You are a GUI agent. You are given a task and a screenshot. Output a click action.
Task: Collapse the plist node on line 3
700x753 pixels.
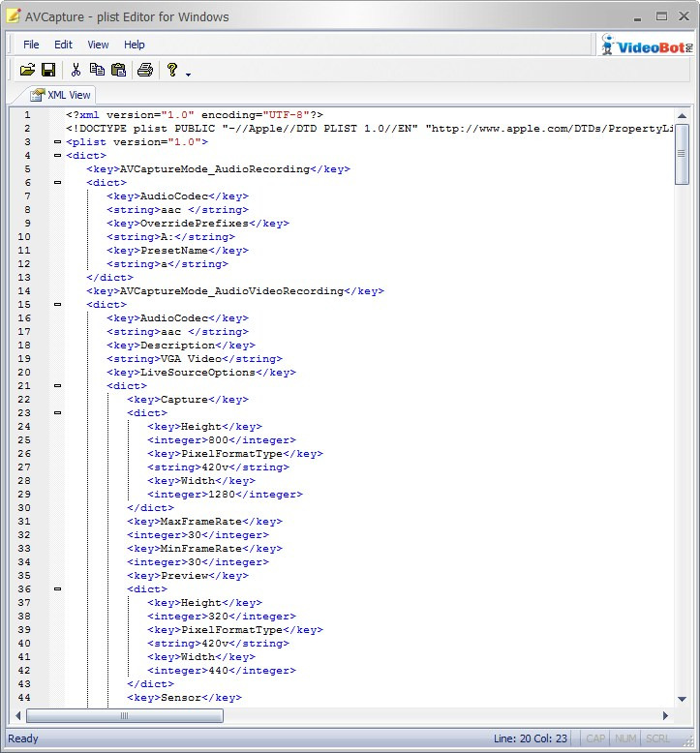[x=58, y=141]
